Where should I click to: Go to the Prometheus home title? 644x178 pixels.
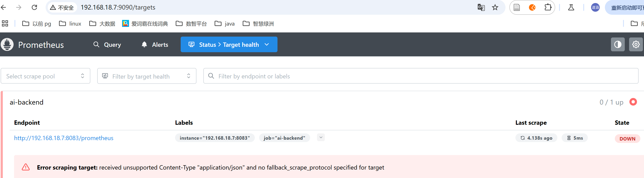point(41,45)
